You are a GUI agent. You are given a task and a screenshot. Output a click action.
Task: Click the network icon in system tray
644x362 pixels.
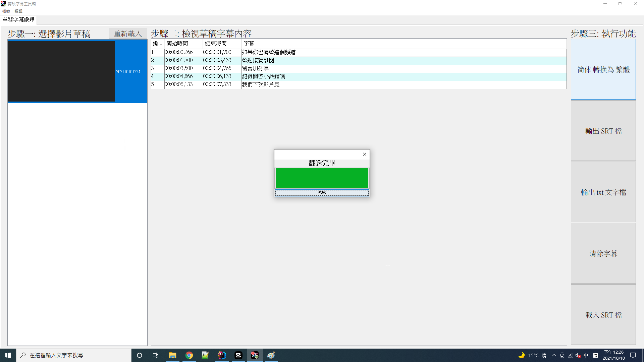(571, 355)
